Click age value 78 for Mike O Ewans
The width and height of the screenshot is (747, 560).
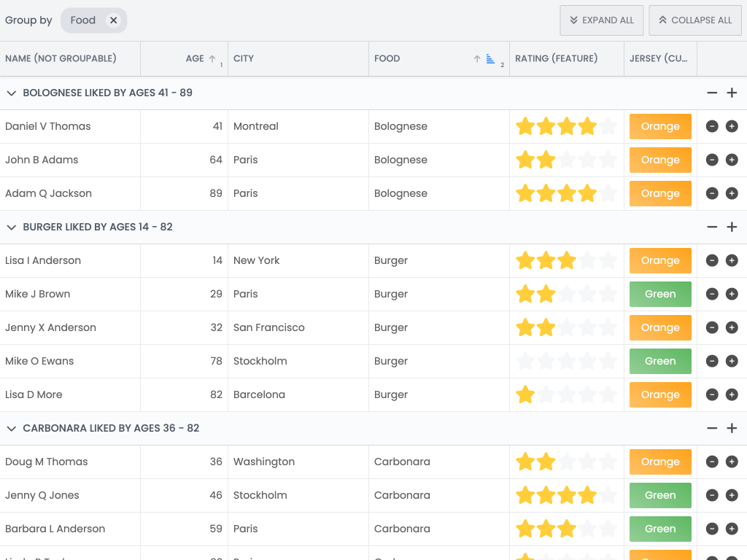point(216,362)
